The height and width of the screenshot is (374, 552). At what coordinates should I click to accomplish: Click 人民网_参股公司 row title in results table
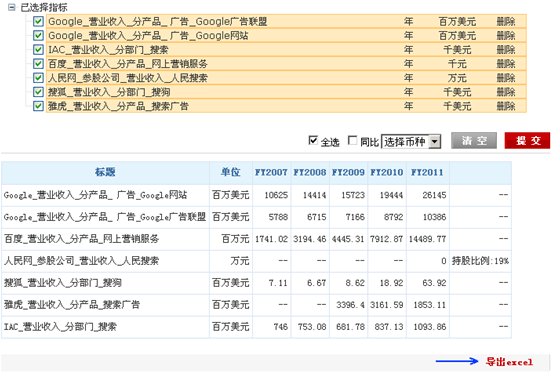coord(81,261)
